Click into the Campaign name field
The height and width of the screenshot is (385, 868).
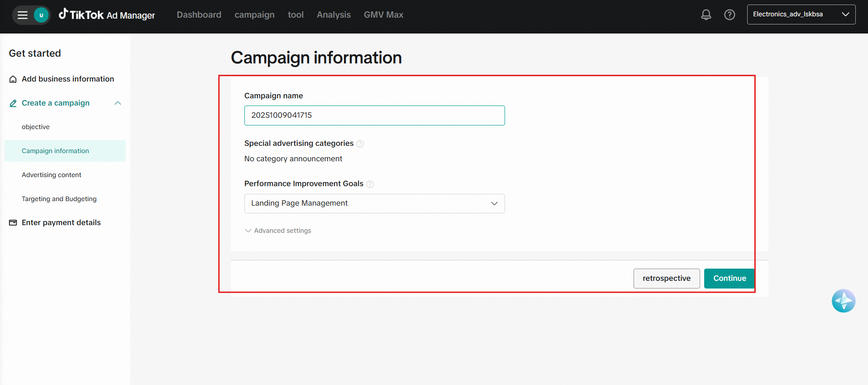pos(374,115)
